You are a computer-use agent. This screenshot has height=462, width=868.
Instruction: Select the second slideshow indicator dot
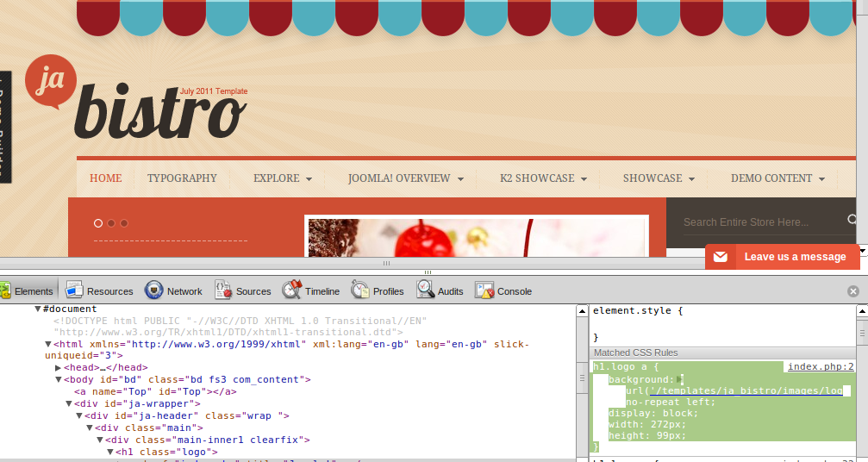tap(111, 223)
